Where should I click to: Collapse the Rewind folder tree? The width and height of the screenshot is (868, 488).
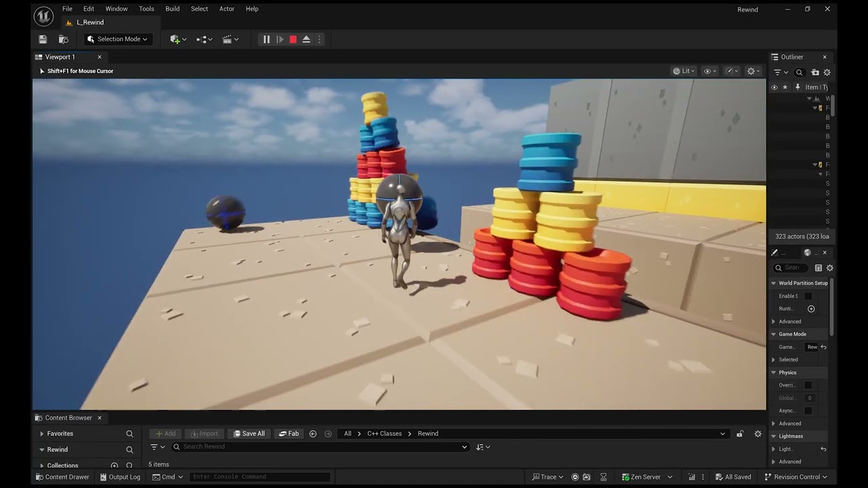coord(42,449)
